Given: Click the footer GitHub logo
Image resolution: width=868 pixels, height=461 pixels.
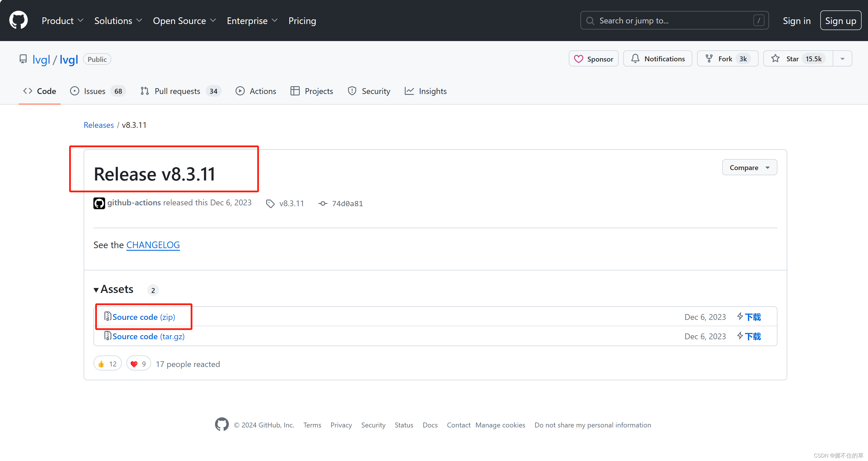Looking at the screenshot, I should (x=222, y=424).
